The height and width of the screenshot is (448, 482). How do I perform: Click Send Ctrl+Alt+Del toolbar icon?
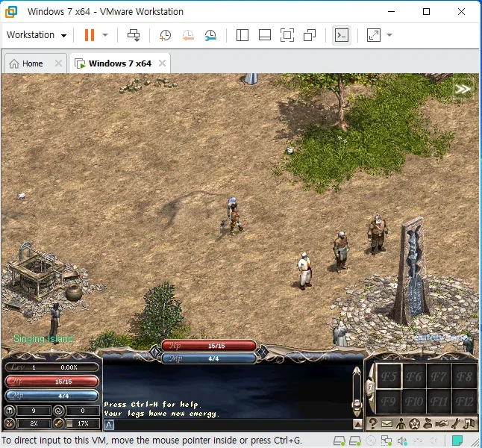pos(134,35)
